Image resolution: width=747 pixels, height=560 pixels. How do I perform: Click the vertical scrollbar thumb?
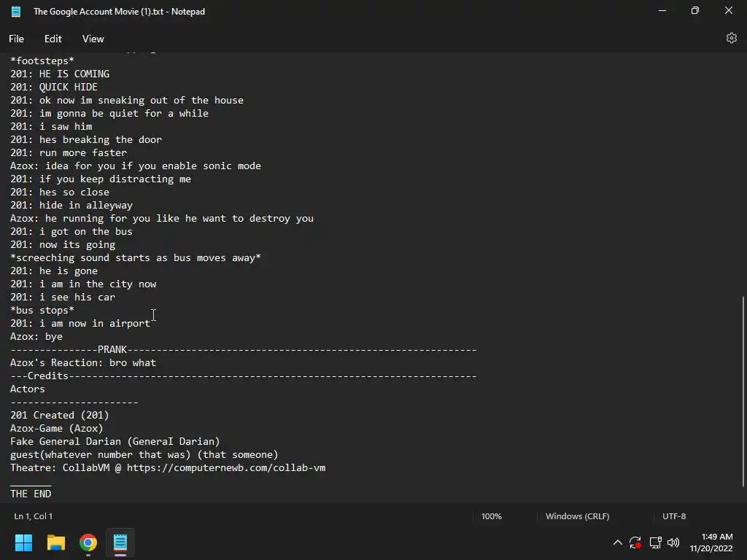(x=743, y=392)
